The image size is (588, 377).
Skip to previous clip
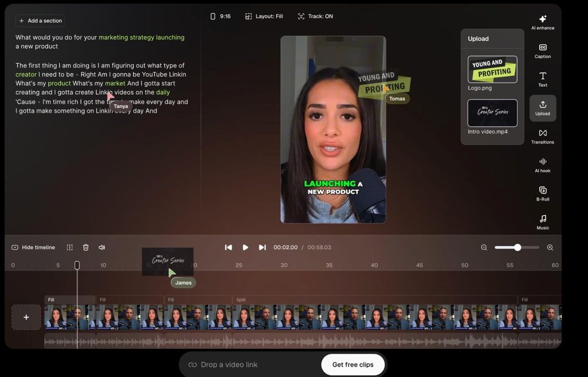(229, 248)
